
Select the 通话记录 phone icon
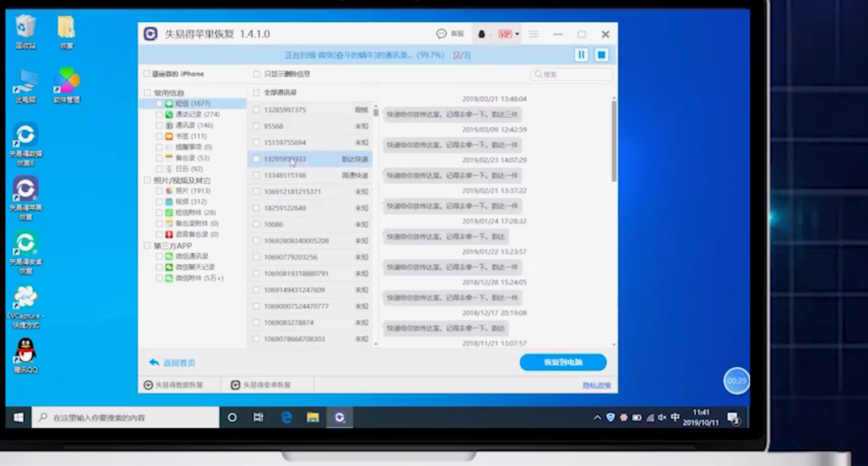(169, 115)
